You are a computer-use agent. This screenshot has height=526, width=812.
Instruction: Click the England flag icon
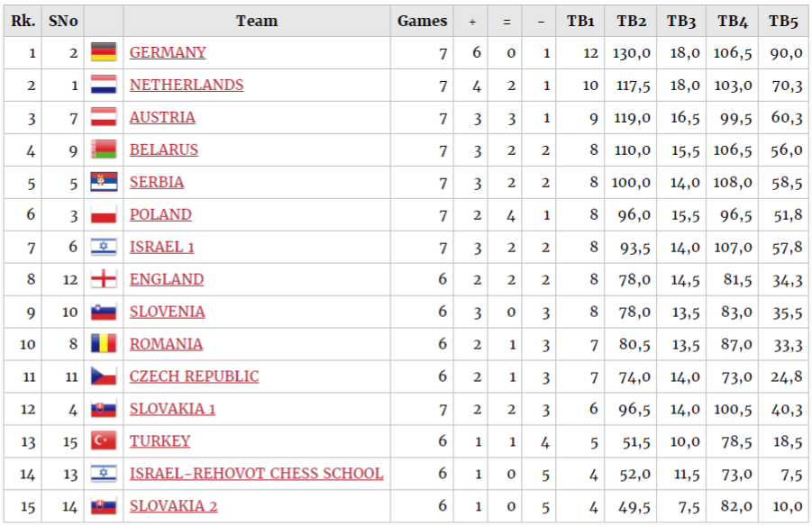click(x=104, y=279)
